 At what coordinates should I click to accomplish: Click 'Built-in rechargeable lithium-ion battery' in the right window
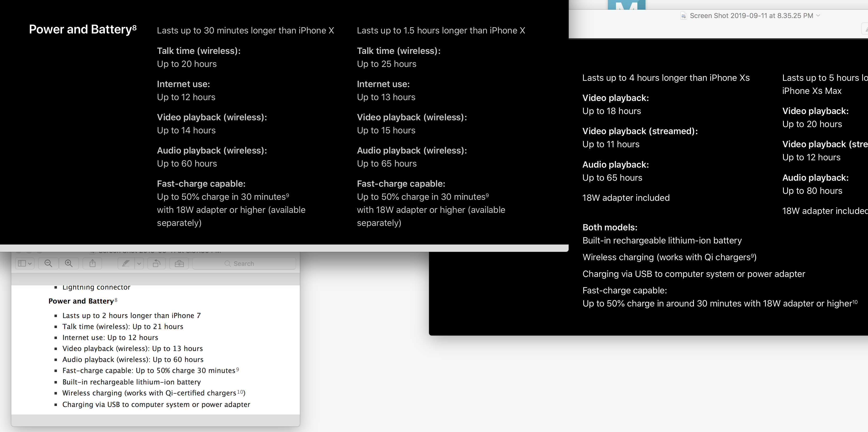pyautogui.click(x=662, y=241)
